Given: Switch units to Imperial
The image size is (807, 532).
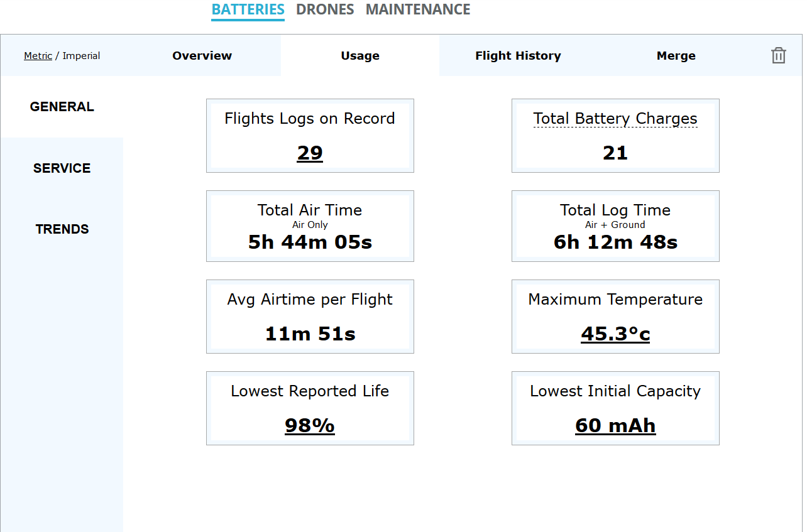Looking at the screenshot, I should [x=81, y=56].
